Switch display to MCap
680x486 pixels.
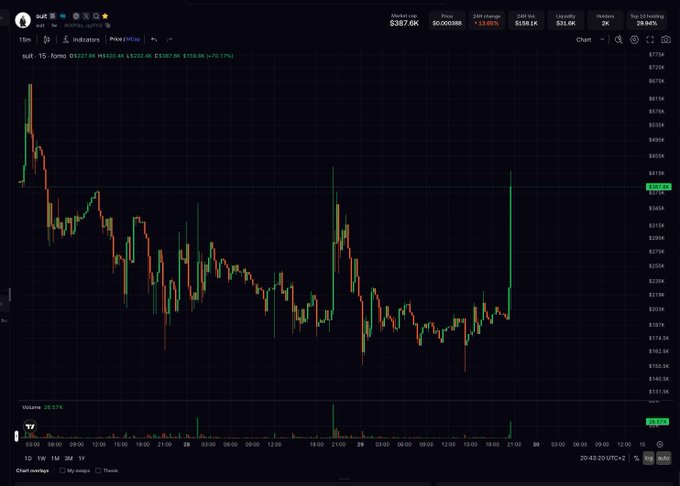133,39
